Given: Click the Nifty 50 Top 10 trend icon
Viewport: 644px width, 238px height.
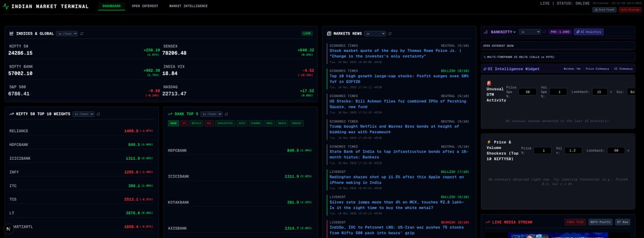Looking at the screenshot, I should point(12,114).
